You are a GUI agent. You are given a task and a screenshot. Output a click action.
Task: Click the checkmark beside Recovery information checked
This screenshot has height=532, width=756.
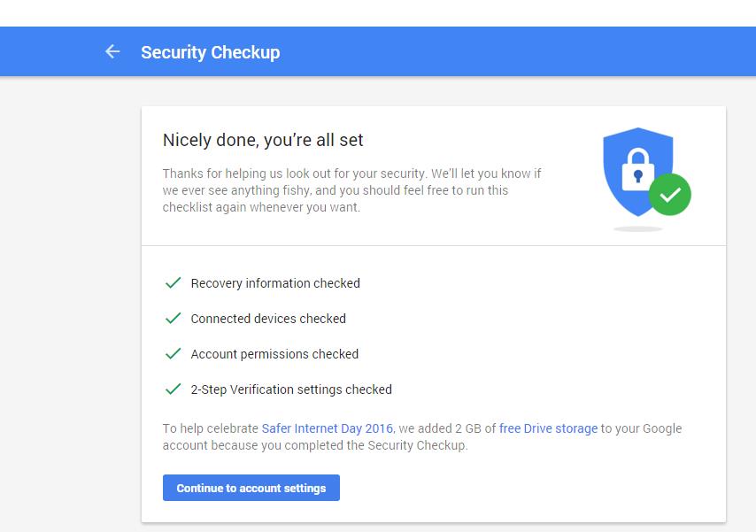click(174, 282)
